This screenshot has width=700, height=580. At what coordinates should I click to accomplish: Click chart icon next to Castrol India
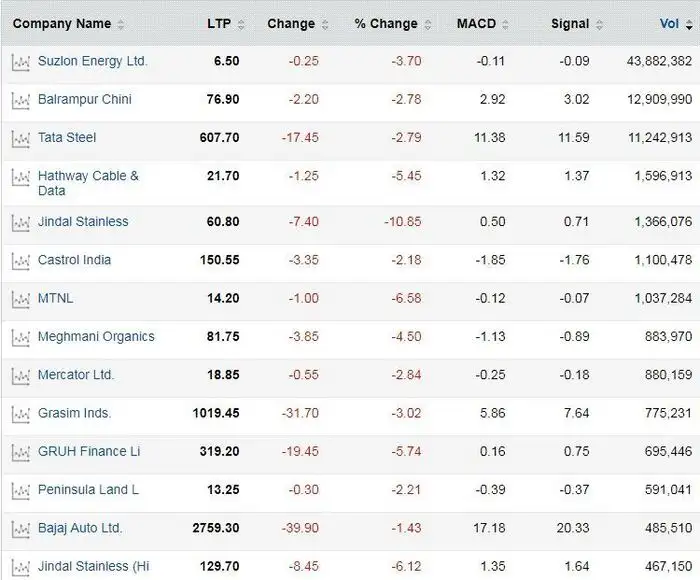coord(20,261)
